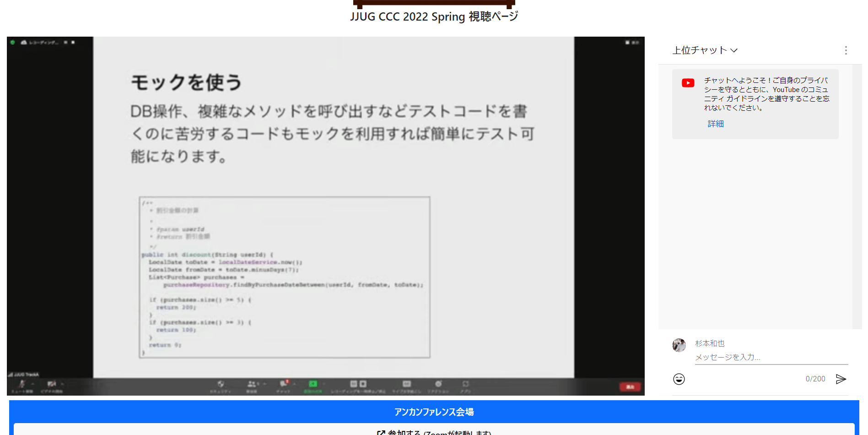Click the code snippet box on the slide

pos(285,277)
